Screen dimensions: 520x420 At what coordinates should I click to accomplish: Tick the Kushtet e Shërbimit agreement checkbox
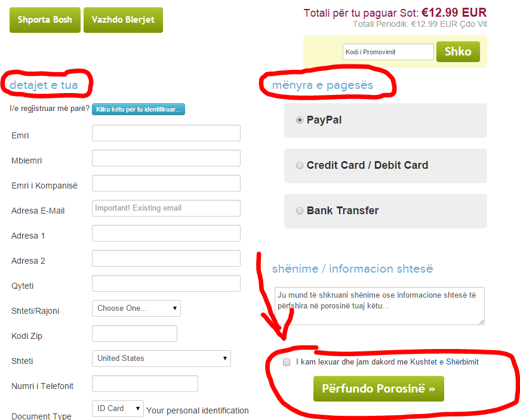pos(287,362)
